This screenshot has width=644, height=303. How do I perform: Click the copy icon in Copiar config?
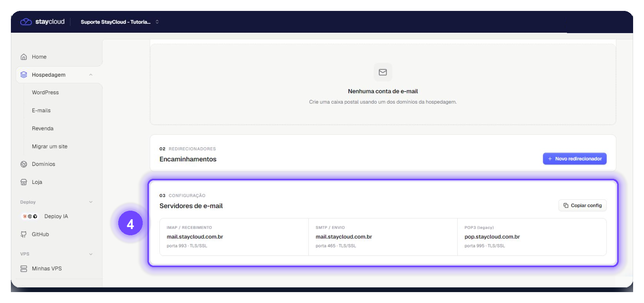click(566, 206)
